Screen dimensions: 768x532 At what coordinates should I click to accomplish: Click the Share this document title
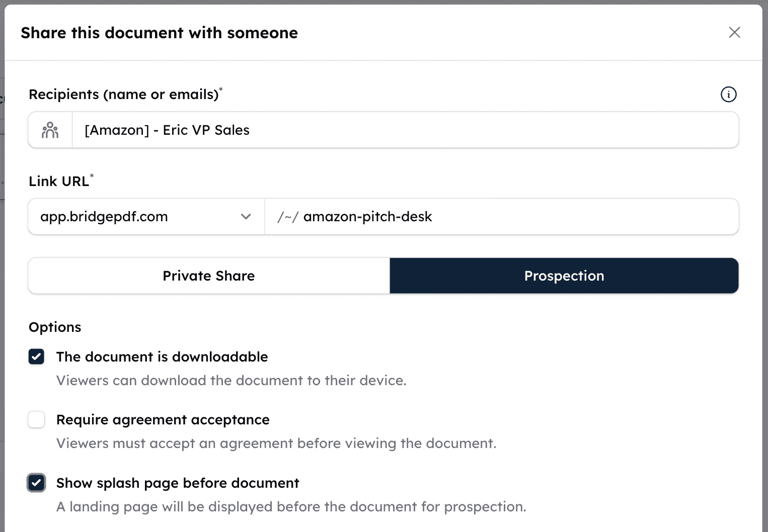coord(159,32)
